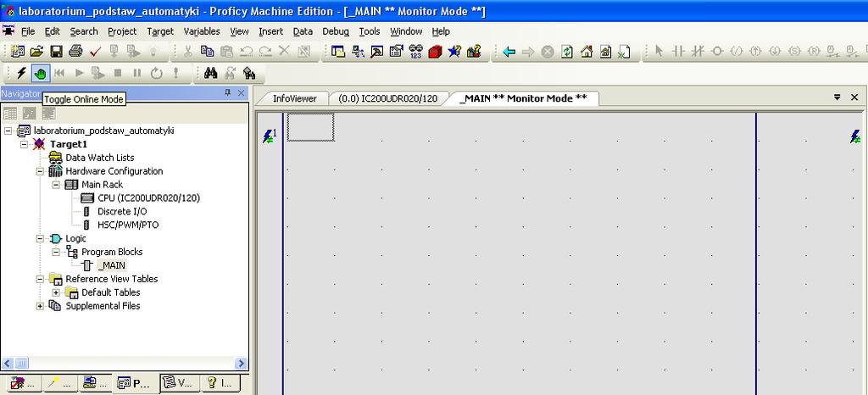
Task: Validate the target with the red checkmark icon
Action: pyautogui.click(x=95, y=52)
